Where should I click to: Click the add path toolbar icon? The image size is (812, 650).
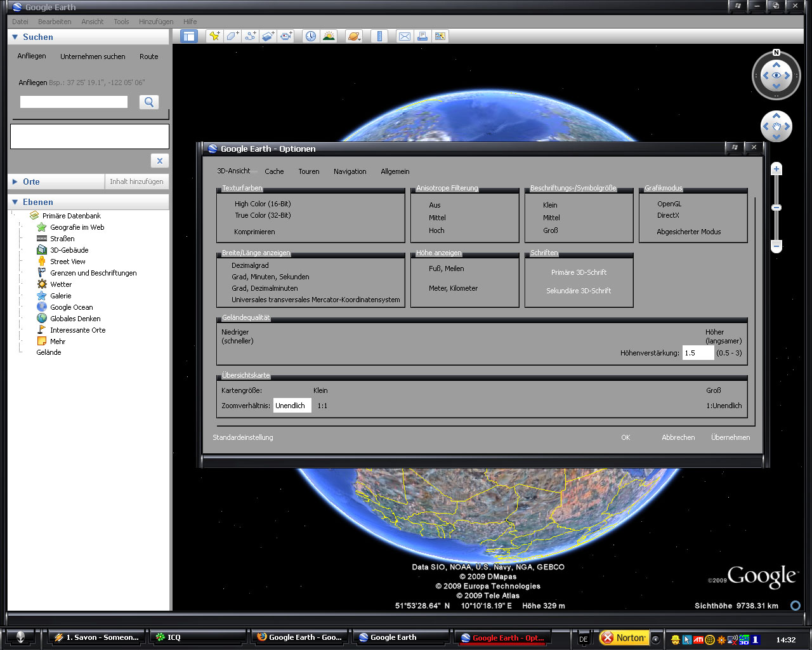click(x=251, y=36)
